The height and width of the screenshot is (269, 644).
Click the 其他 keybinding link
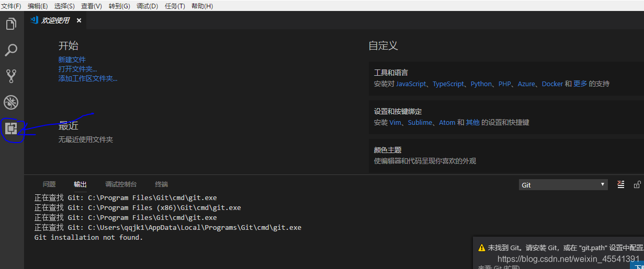coord(472,122)
